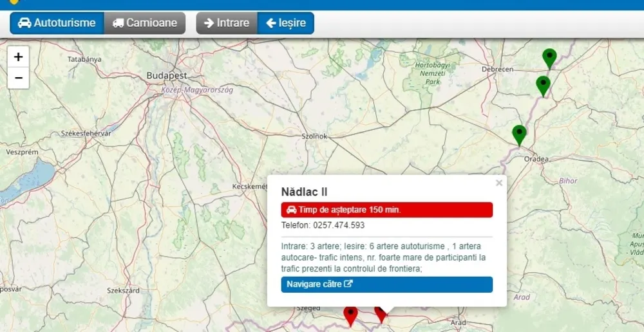Click the red waiting time 150 min bar

click(387, 210)
